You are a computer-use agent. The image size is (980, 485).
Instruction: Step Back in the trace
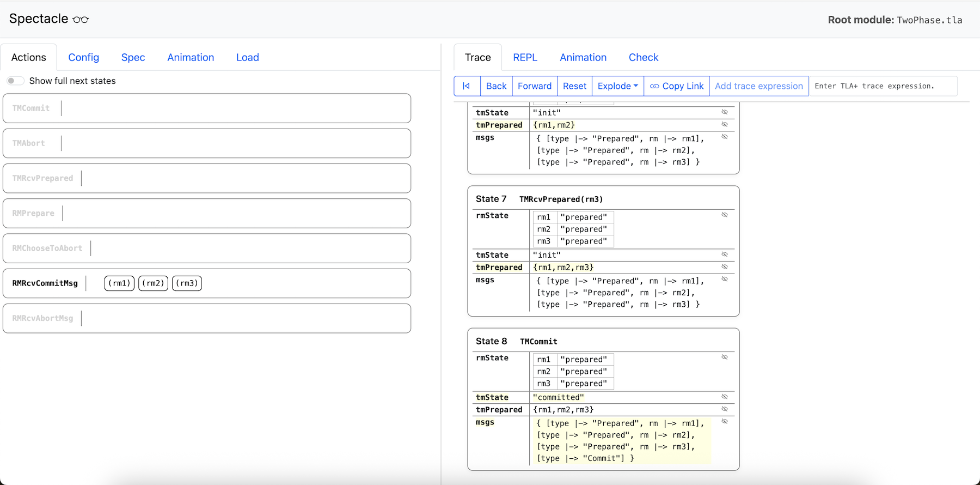(x=496, y=86)
